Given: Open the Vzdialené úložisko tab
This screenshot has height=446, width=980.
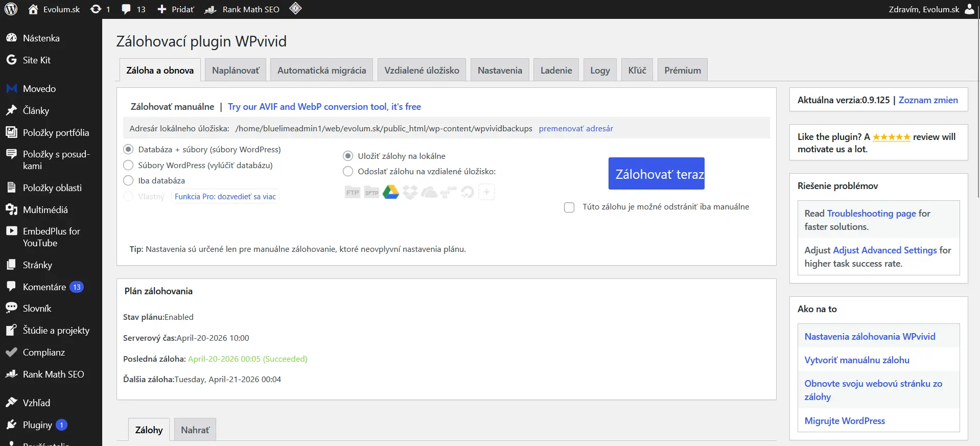Looking at the screenshot, I should pos(422,71).
